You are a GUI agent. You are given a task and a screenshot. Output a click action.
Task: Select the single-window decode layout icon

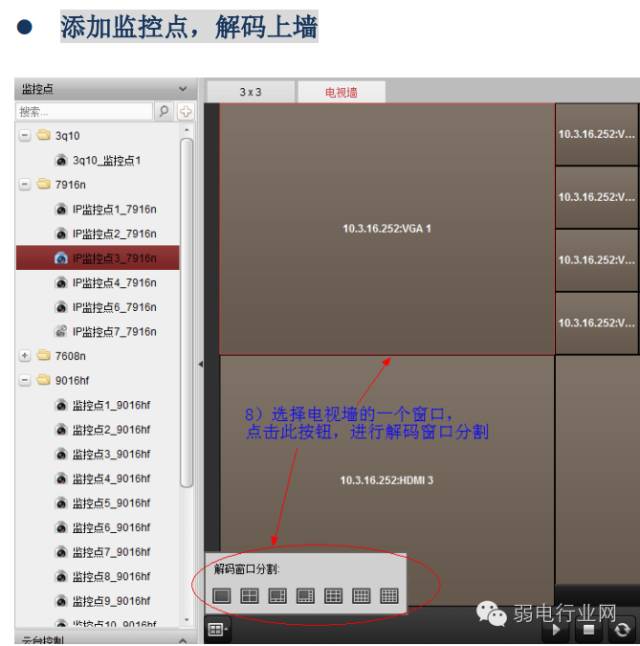(x=222, y=596)
